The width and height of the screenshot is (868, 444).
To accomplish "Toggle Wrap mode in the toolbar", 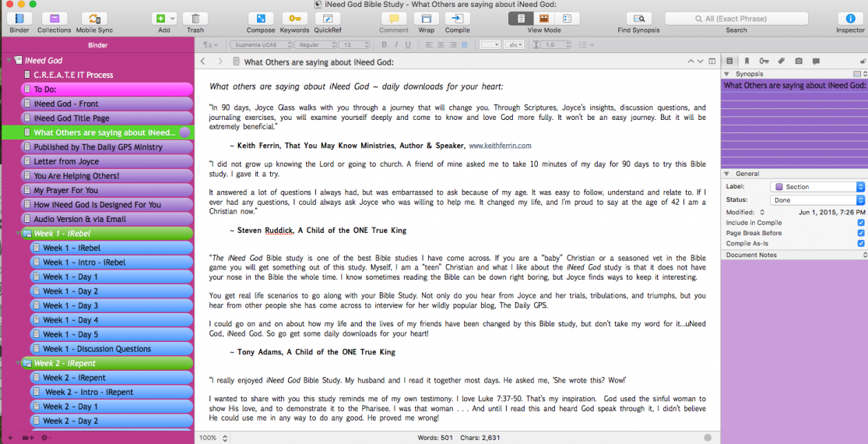I will (x=427, y=19).
